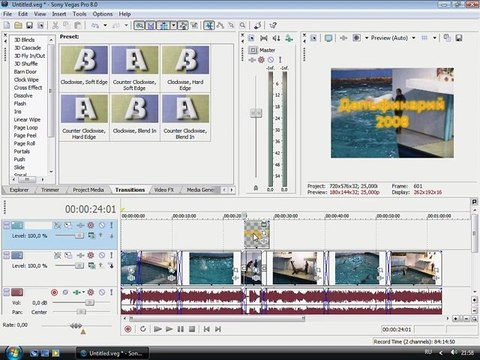
Task: Choose Clockwise, Soft Edge preset
Action: tap(84, 68)
